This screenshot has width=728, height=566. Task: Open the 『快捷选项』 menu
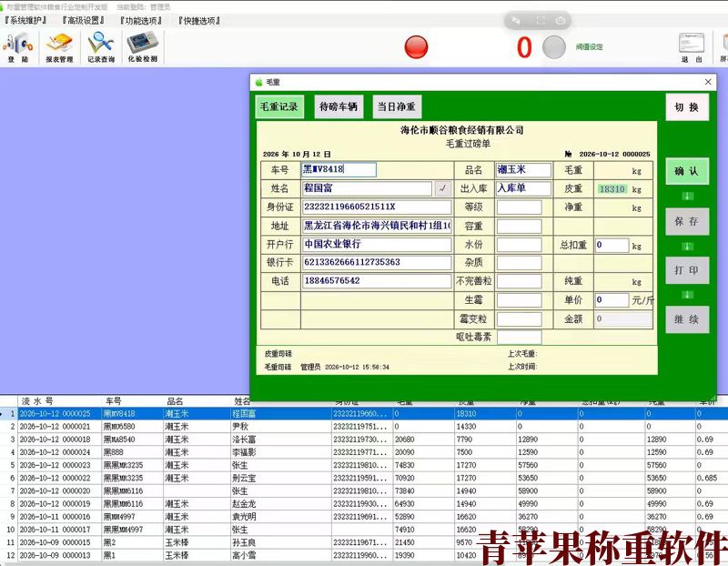pos(199,20)
